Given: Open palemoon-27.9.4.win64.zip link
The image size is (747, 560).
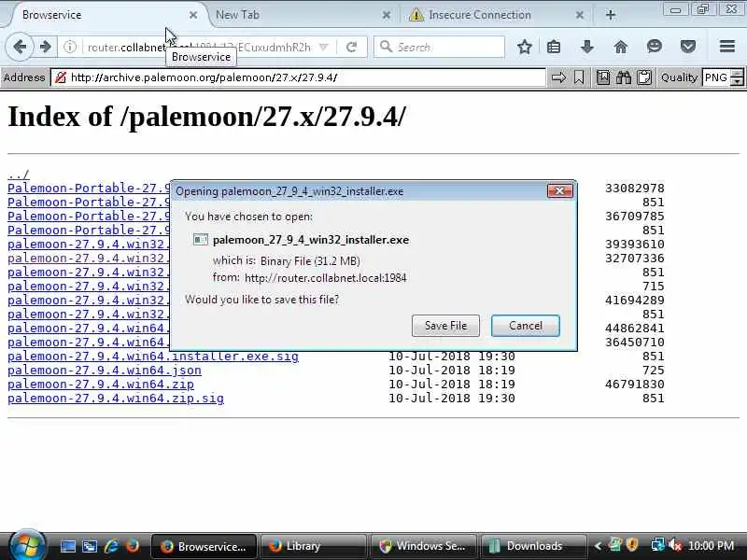Looking at the screenshot, I should [101, 385].
